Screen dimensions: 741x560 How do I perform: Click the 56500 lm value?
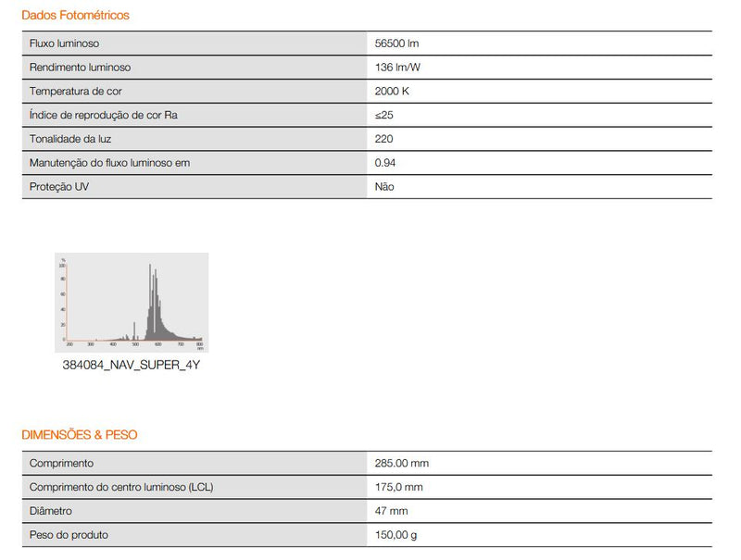tap(397, 44)
